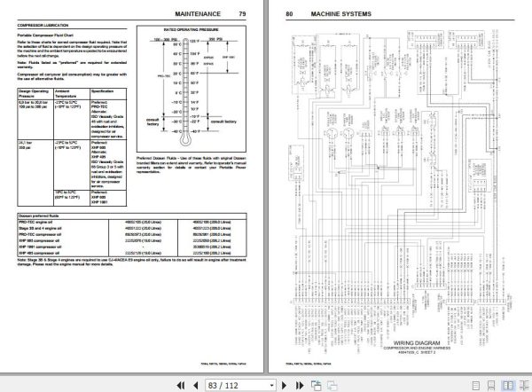532x392 pixels.
Task: Go to the first page of the document
Action: point(181,385)
